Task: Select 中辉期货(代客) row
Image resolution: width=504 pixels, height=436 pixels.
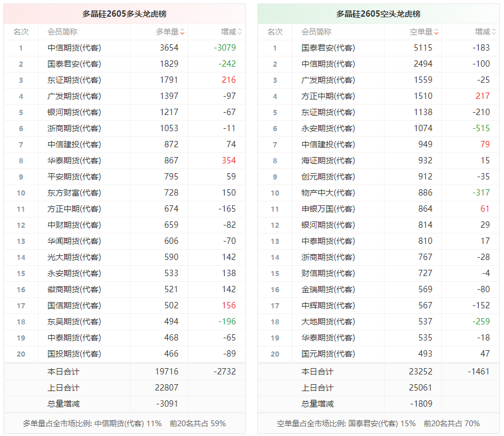Action: [379, 305]
